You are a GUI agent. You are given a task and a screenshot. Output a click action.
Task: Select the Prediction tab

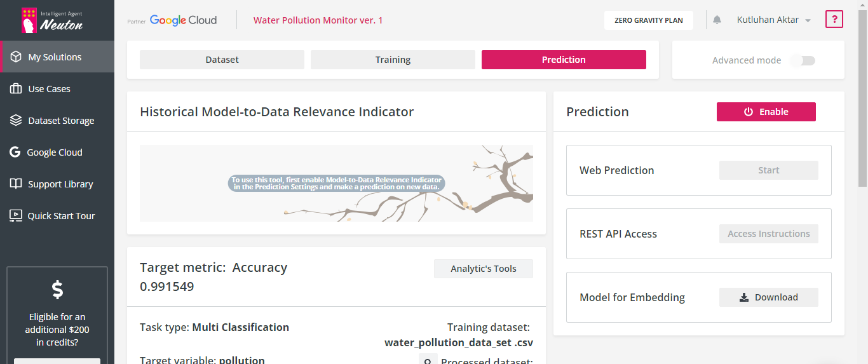tap(564, 60)
